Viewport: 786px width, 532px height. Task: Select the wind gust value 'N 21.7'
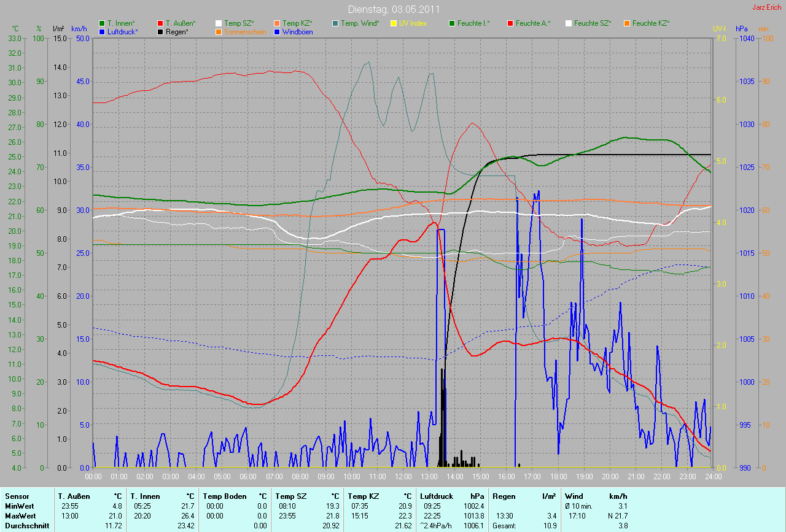(617, 516)
